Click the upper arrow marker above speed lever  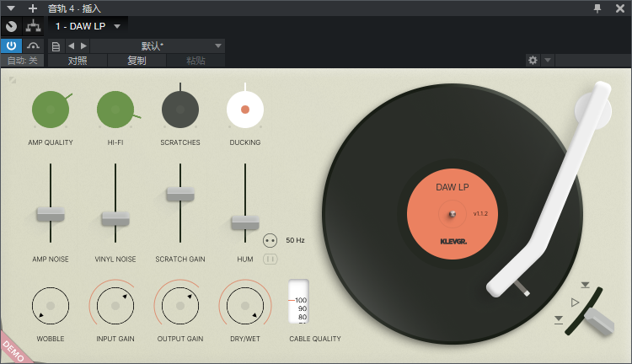point(586,285)
